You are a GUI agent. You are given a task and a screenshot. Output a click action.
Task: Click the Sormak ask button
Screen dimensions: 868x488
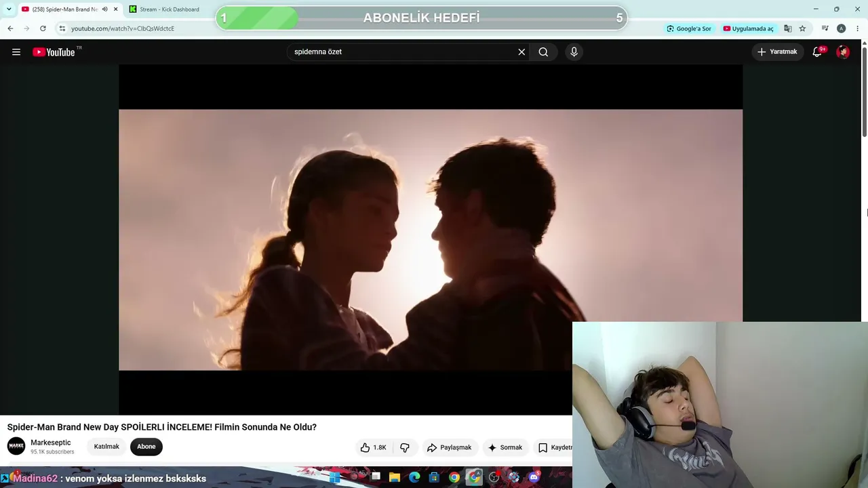pyautogui.click(x=505, y=447)
